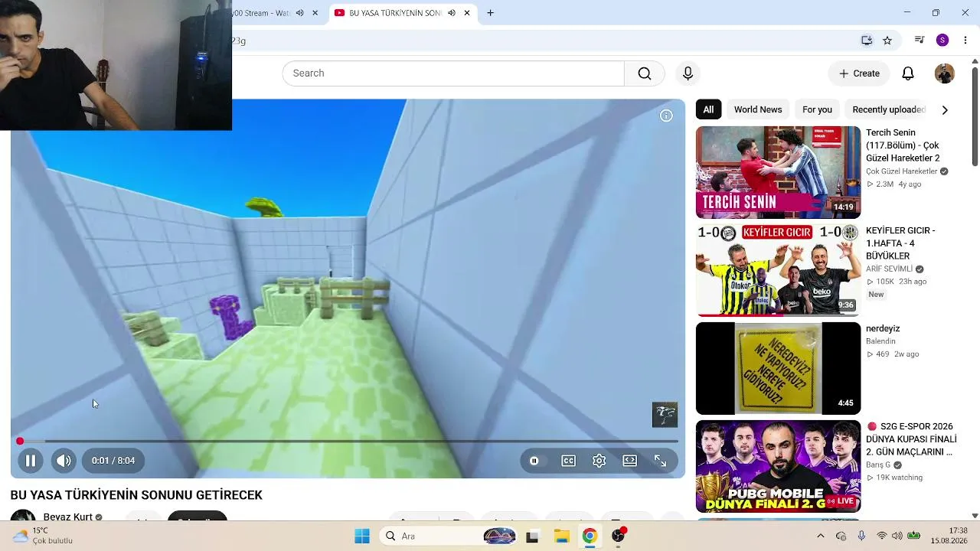Open the player settings gear
The image size is (980, 551).
click(599, 461)
